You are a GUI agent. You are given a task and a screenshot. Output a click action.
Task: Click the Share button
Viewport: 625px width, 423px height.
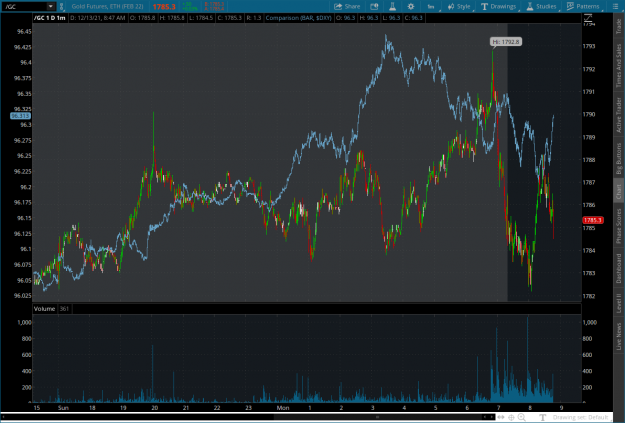pyautogui.click(x=347, y=6)
